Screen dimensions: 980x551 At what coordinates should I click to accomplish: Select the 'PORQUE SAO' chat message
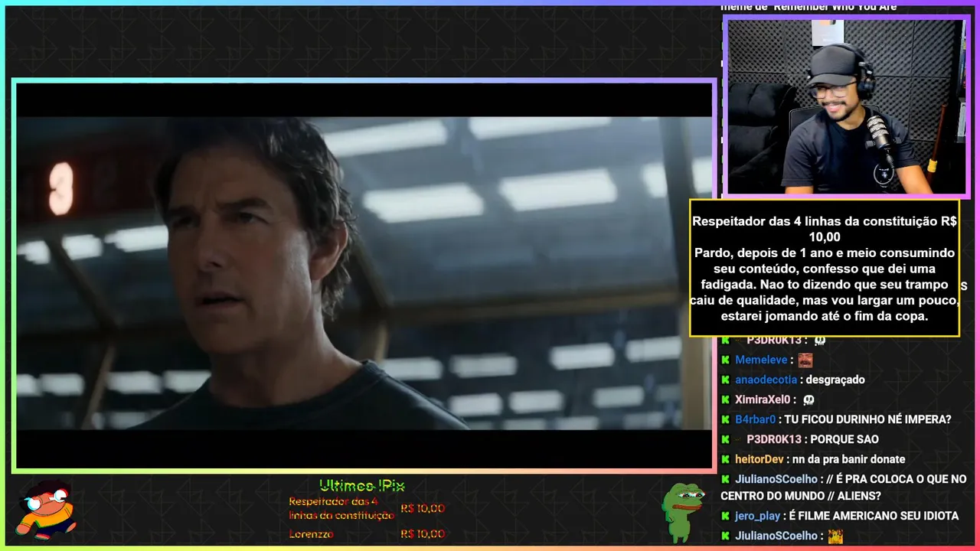pyautogui.click(x=844, y=439)
